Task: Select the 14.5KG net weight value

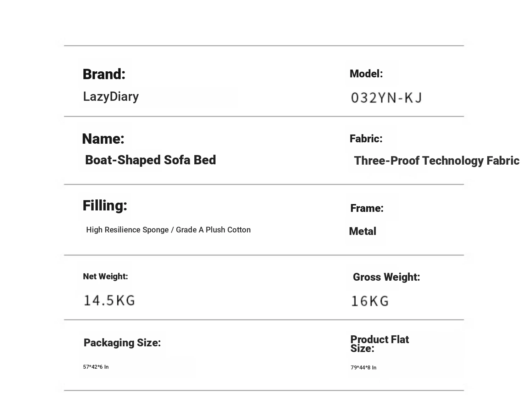Action: point(109,301)
